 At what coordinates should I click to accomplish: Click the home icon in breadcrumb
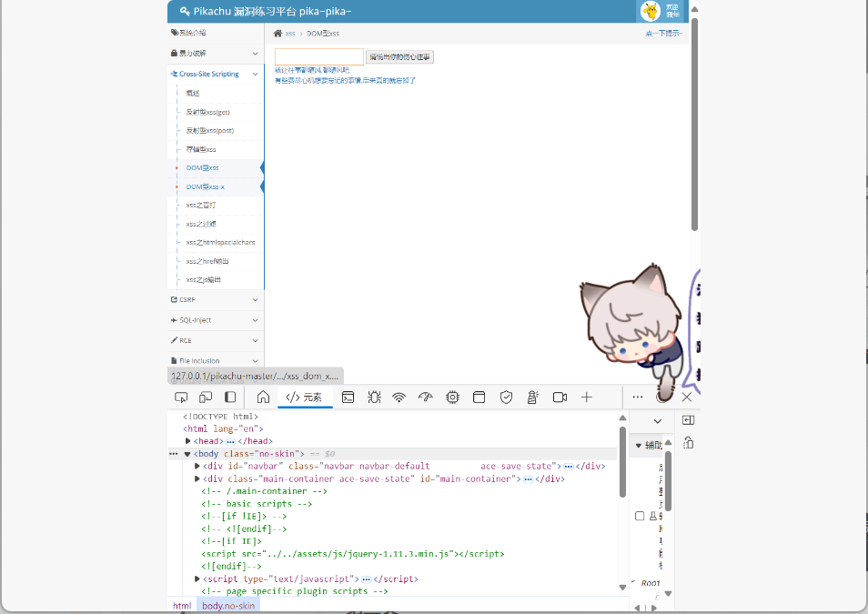pos(278,34)
